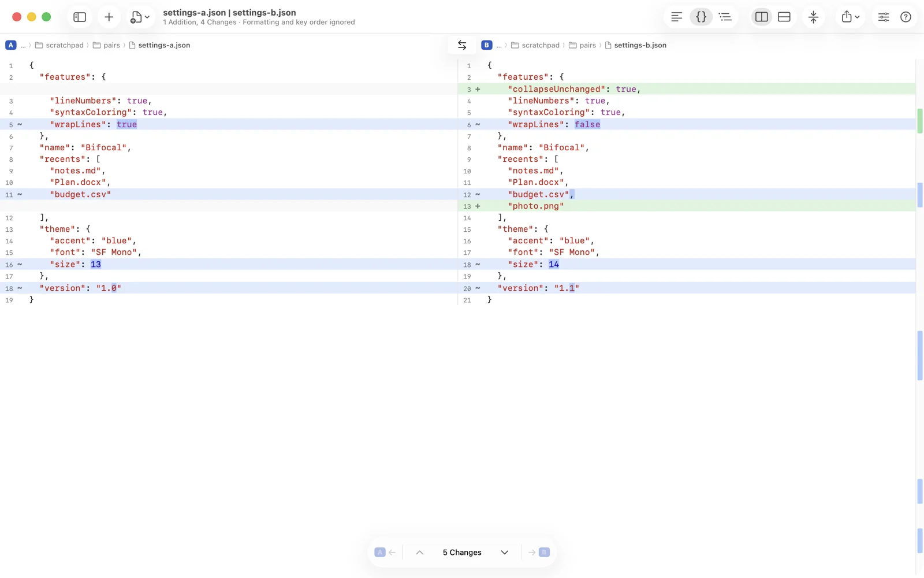Switch to plain text comparison mode
The height and width of the screenshot is (578, 924).
(676, 17)
